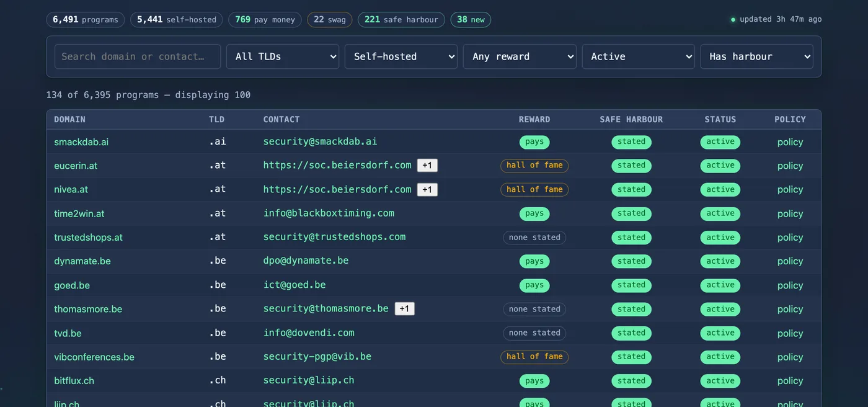This screenshot has height=407, width=868.
Task: Click the pays badge for smackdab.ai
Action: [534, 142]
